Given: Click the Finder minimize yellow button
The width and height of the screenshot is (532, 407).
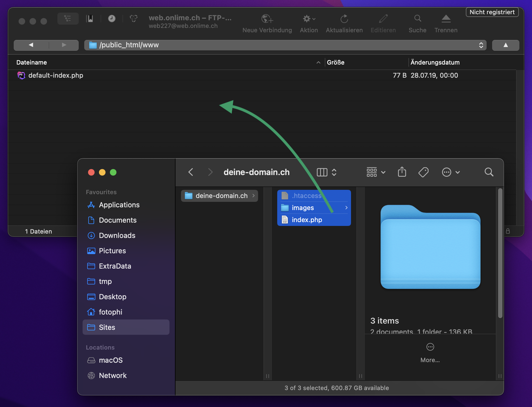Looking at the screenshot, I should click(102, 172).
